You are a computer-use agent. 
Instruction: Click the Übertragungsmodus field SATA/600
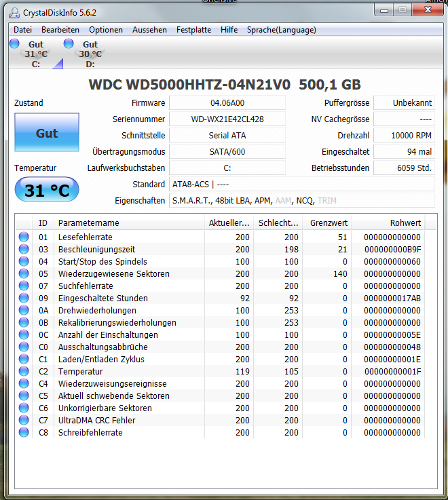(x=227, y=152)
